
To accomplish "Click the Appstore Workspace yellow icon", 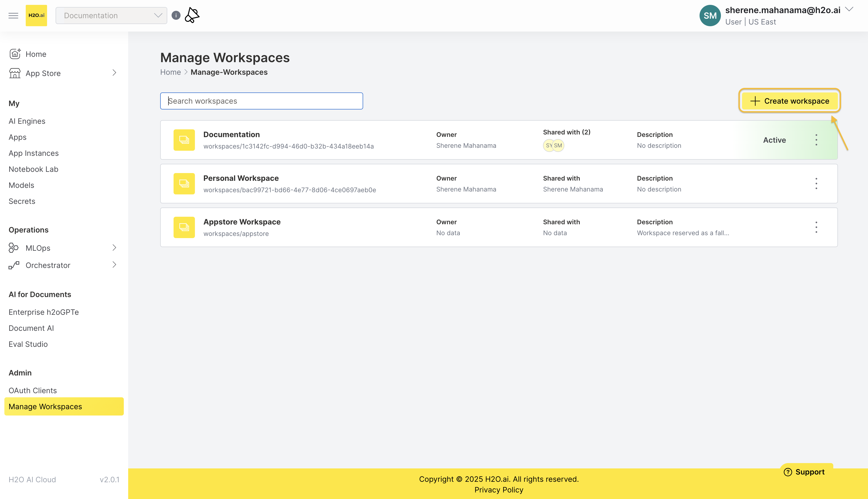I will 184,227.
